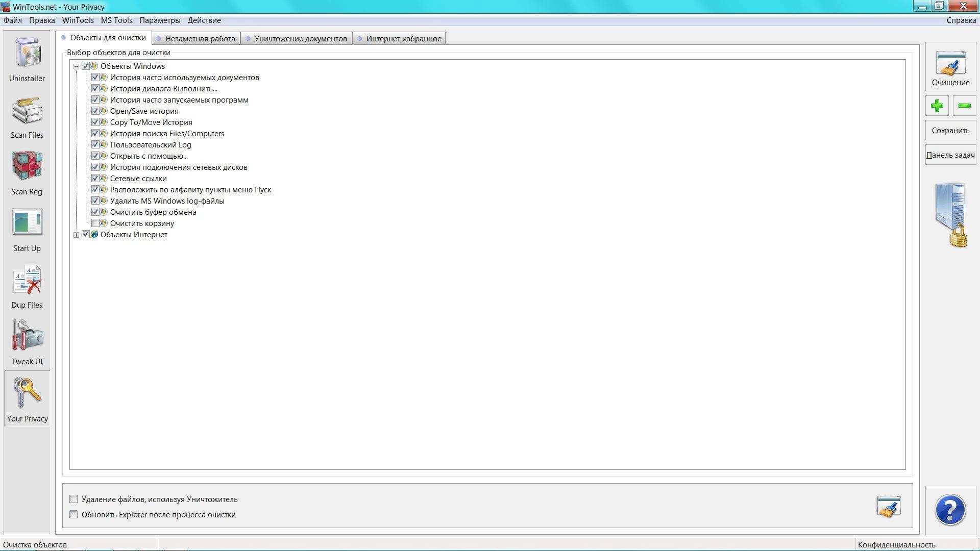The height and width of the screenshot is (551, 980).
Task: Open the Scan Reg tool
Action: (27, 173)
